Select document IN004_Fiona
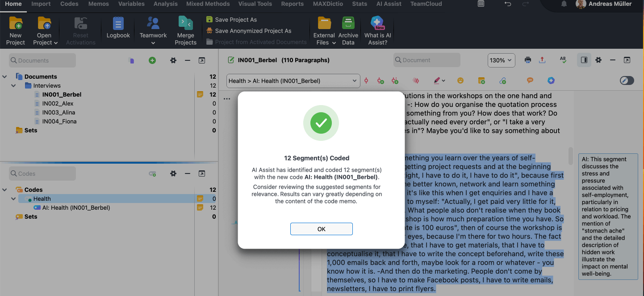Image resolution: width=644 pixels, height=296 pixels. (x=59, y=121)
